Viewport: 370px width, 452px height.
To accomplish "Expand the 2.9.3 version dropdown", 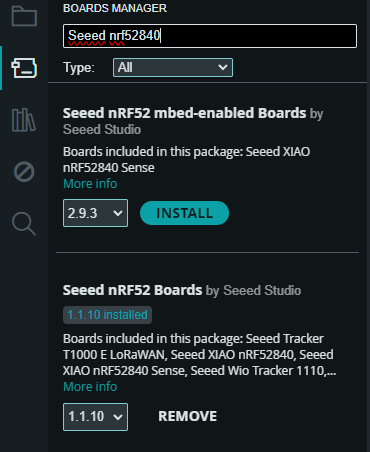I will tap(95, 213).
